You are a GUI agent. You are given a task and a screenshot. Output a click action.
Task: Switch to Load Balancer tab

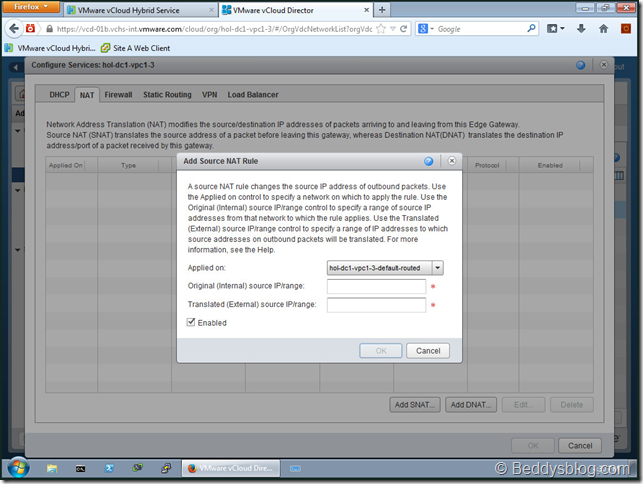coord(253,95)
